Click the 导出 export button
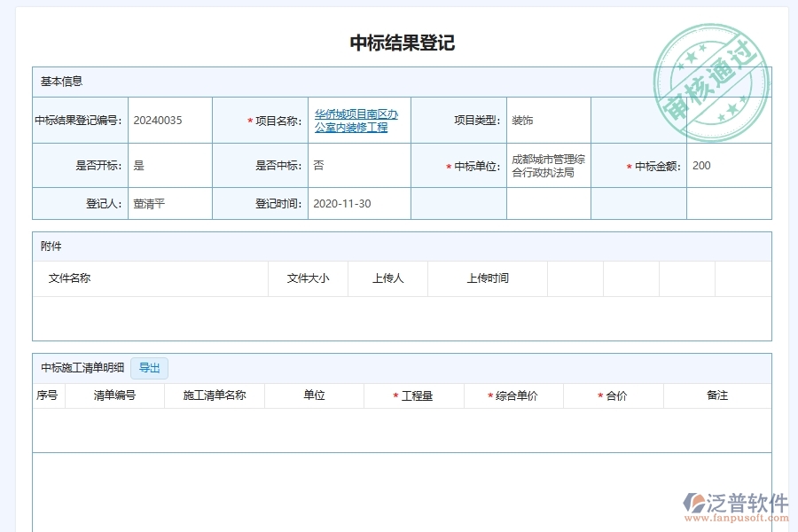This screenshot has height=532, width=798. [149, 368]
